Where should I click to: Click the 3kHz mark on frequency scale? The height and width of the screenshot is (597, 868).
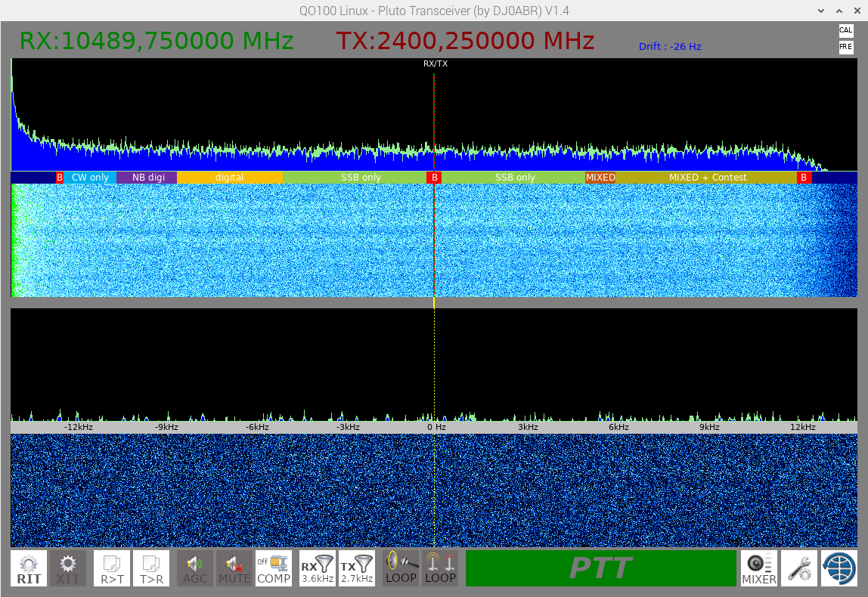coord(528,427)
